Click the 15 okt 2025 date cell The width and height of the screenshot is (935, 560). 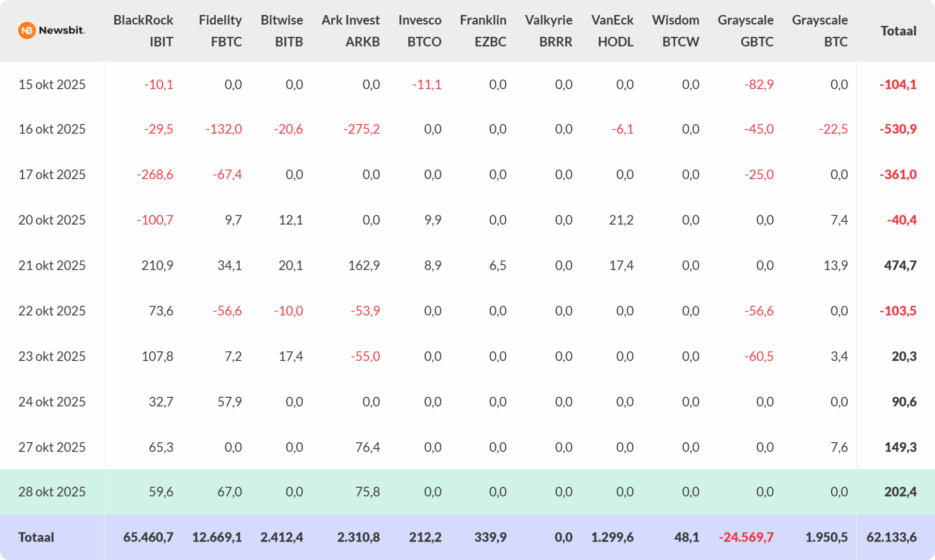coord(52,84)
